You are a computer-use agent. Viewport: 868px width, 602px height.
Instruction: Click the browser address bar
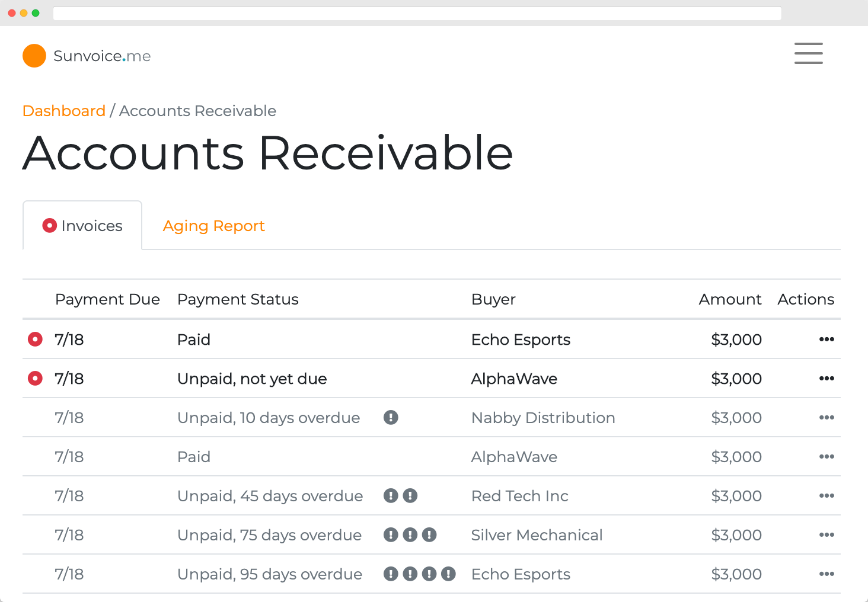[x=417, y=13]
